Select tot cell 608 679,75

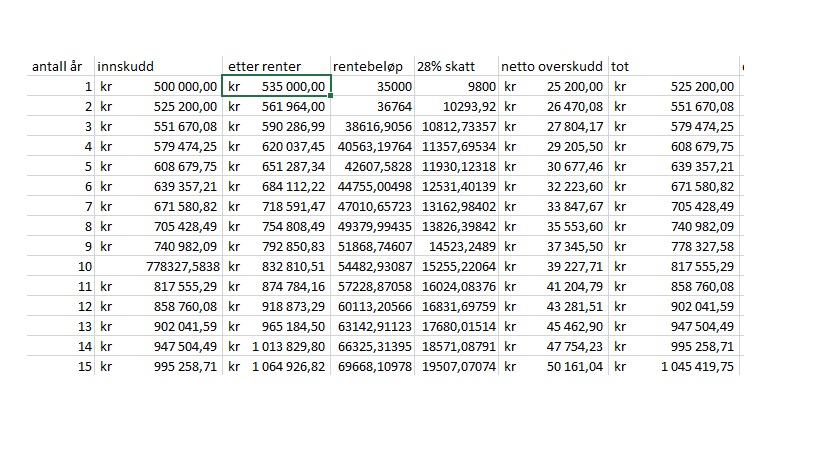point(674,146)
